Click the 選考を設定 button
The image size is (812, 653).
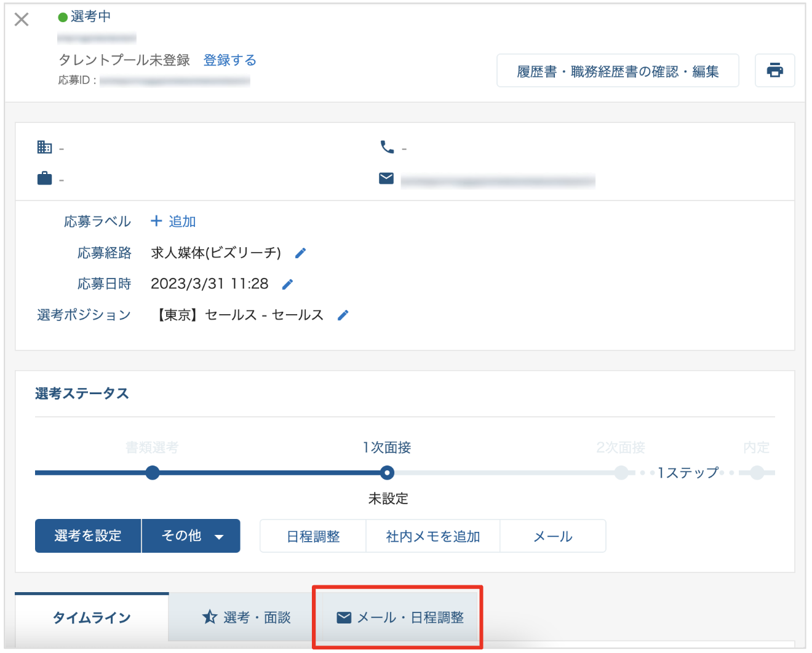coord(88,536)
